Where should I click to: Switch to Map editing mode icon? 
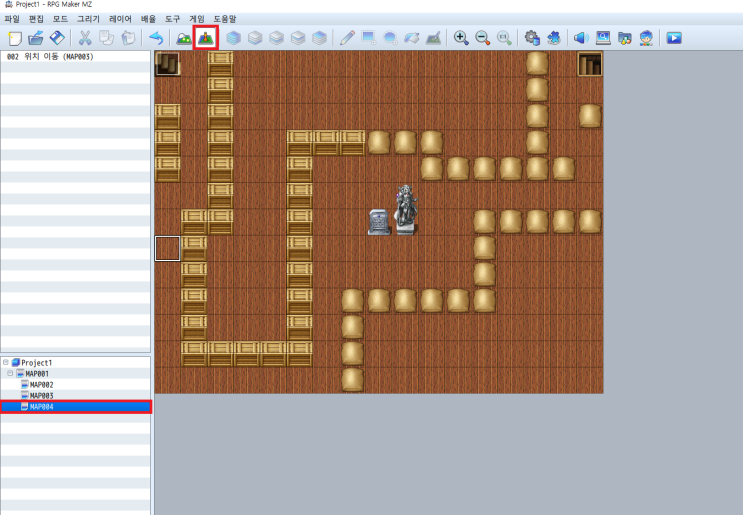(x=184, y=38)
